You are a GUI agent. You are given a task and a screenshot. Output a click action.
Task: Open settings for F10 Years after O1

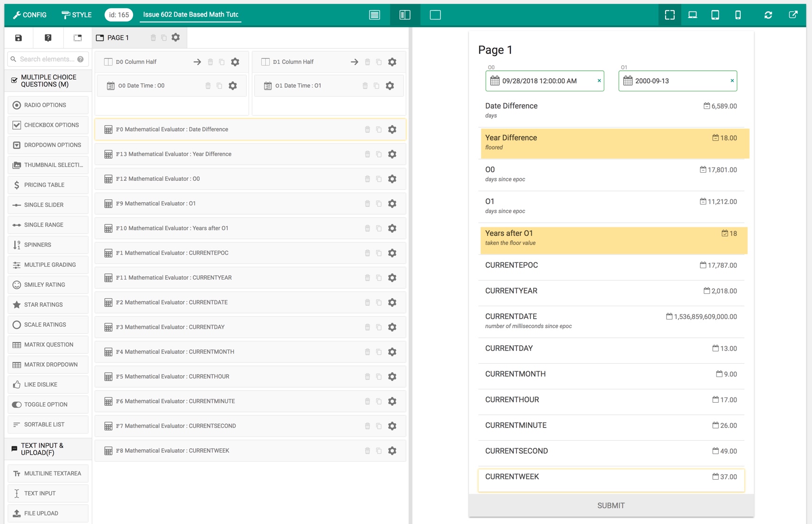(392, 228)
